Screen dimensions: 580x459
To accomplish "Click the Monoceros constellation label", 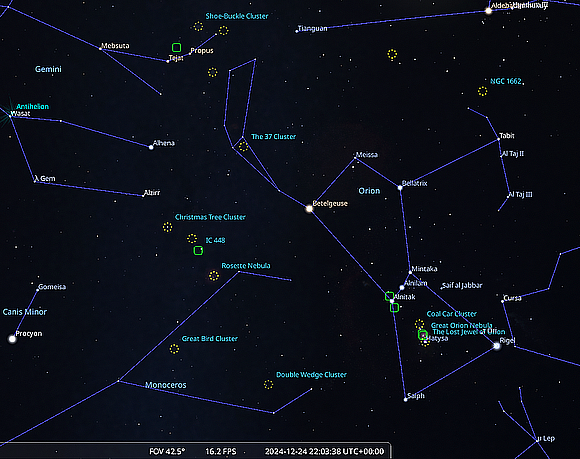I will (x=166, y=385).
